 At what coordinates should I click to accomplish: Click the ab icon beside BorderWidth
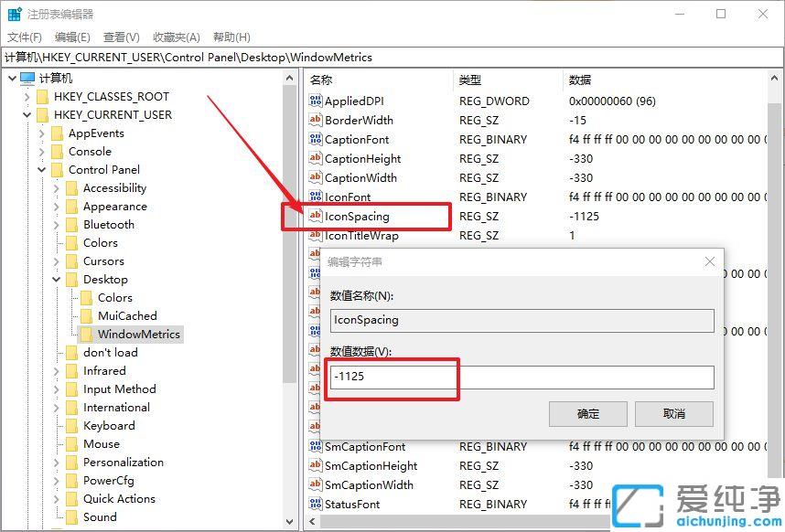point(317,120)
